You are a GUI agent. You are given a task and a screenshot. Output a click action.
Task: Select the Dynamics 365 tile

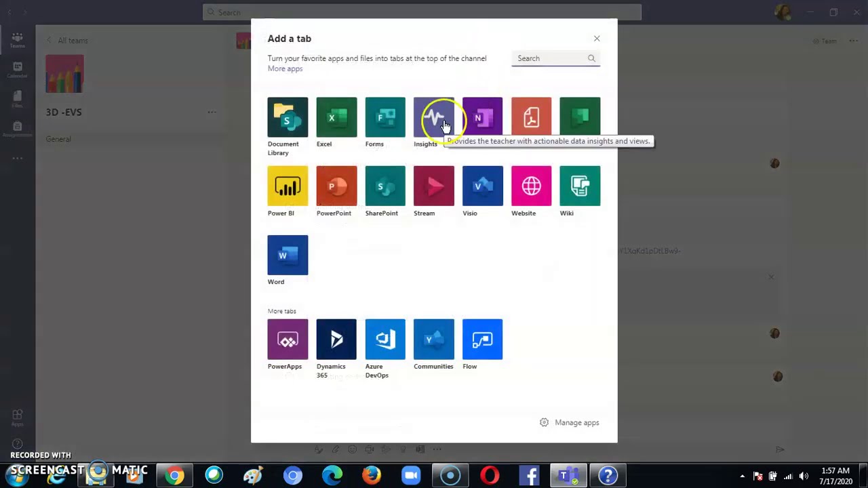tap(336, 339)
